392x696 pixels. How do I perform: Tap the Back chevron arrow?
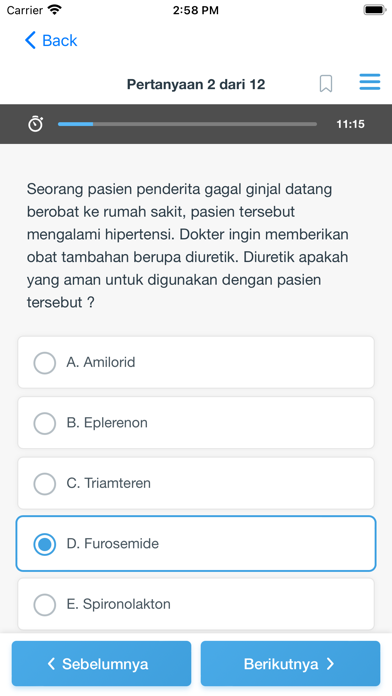tap(30, 40)
